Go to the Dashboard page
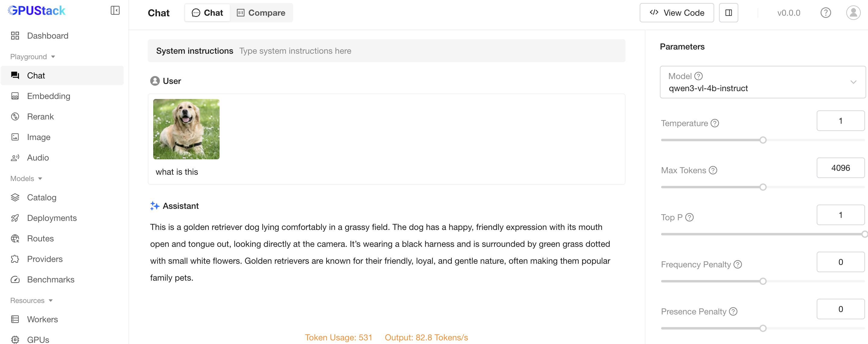 click(x=48, y=36)
